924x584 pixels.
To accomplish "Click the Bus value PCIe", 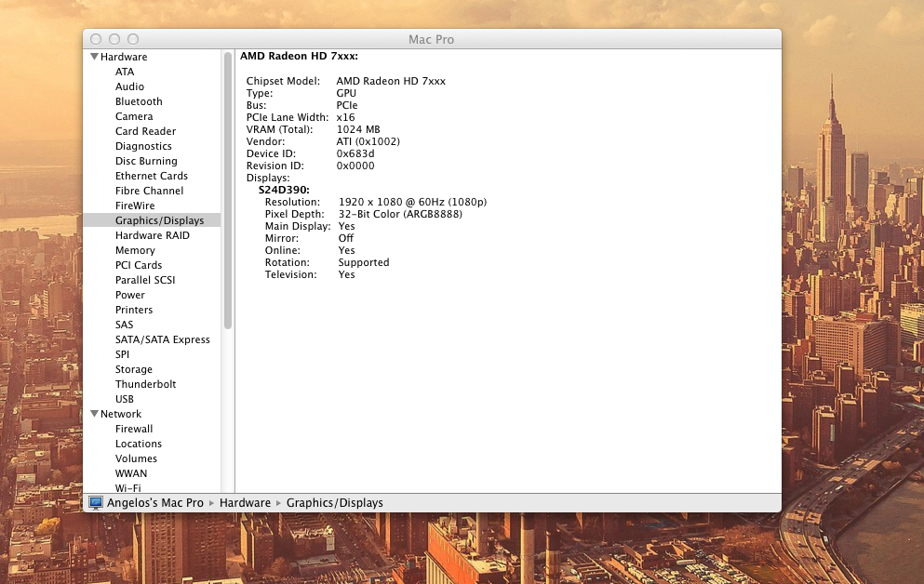I will pos(347,105).
